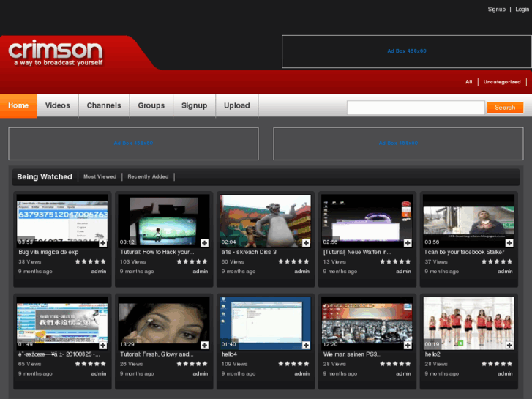Add hello2 video with the plus icon
Viewport: 532px width, 399px height.
(509, 345)
